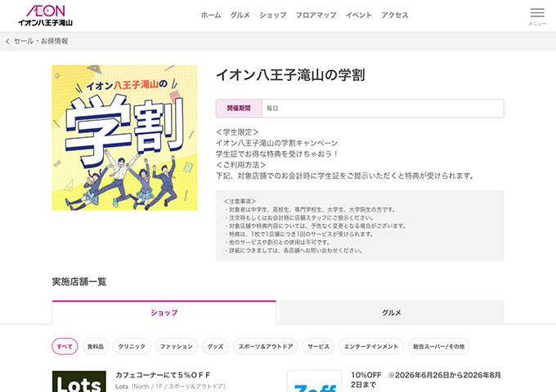Open アクセス in the top navigation
Image resolution: width=556 pixels, height=392 pixels.
(395, 16)
